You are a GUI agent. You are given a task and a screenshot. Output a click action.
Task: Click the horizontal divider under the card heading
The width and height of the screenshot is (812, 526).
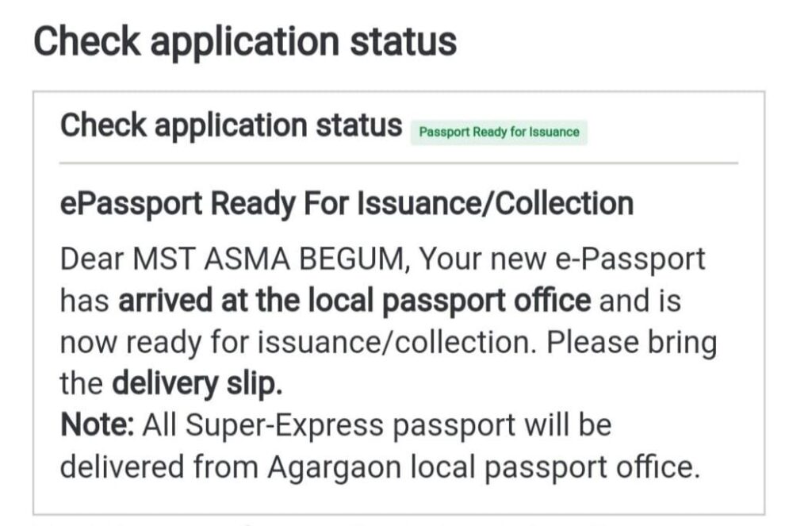[x=398, y=163]
